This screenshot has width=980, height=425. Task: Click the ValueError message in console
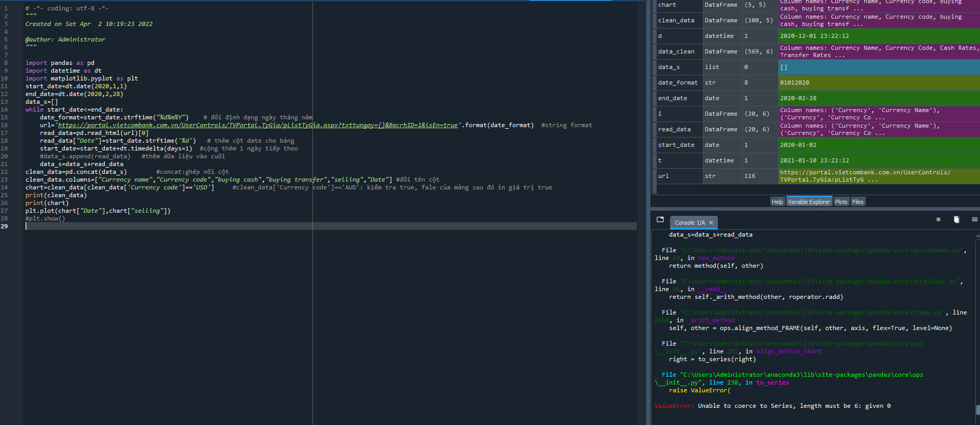point(772,406)
